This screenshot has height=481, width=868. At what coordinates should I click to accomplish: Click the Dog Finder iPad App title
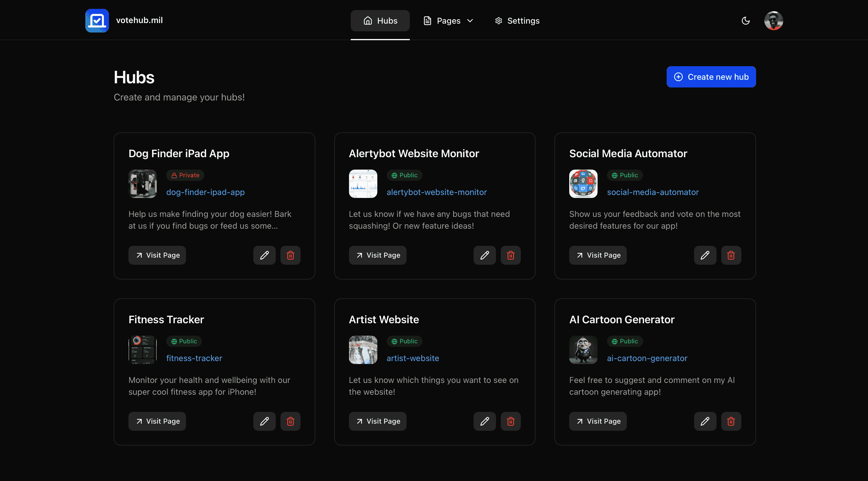(x=179, y=153)
